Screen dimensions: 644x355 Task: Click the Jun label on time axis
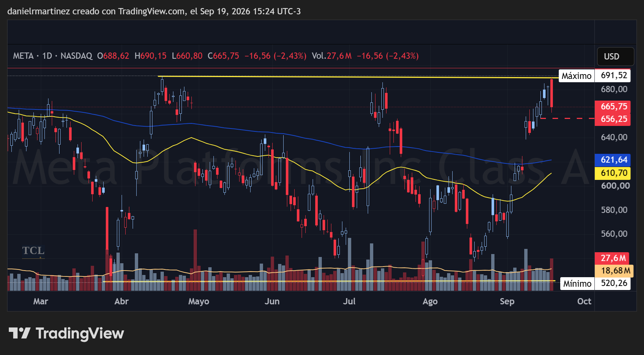tap(272, 301)
